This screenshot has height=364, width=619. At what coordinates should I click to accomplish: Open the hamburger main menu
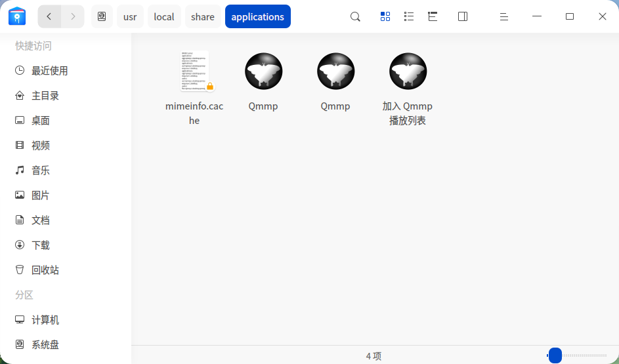point(503,16)
